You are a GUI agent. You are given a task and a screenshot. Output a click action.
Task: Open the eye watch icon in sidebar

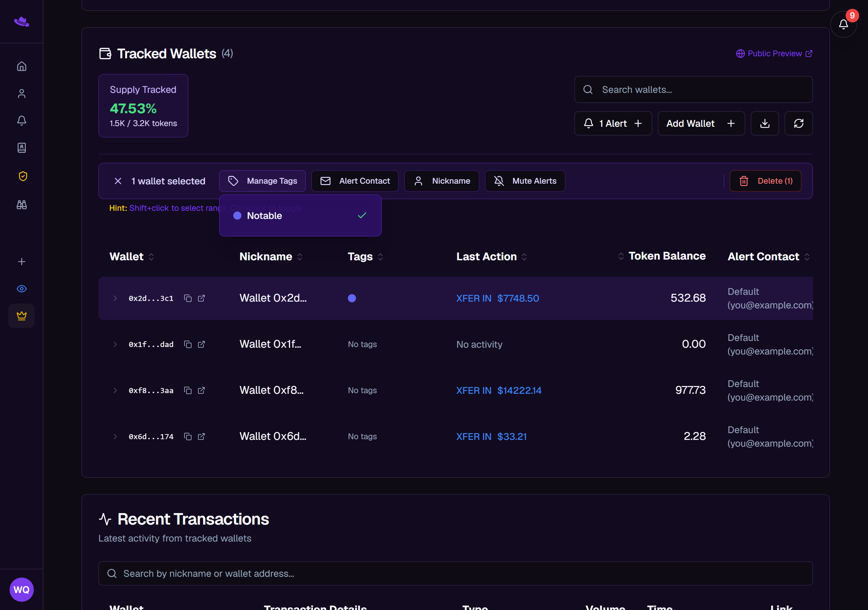[22, 289]
